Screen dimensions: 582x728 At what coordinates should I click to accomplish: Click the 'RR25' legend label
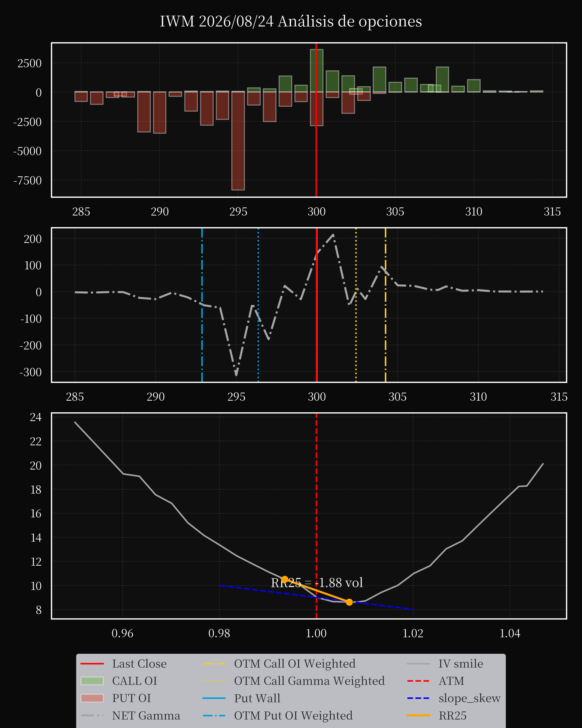pyautogui.click(x=453, y=716)
